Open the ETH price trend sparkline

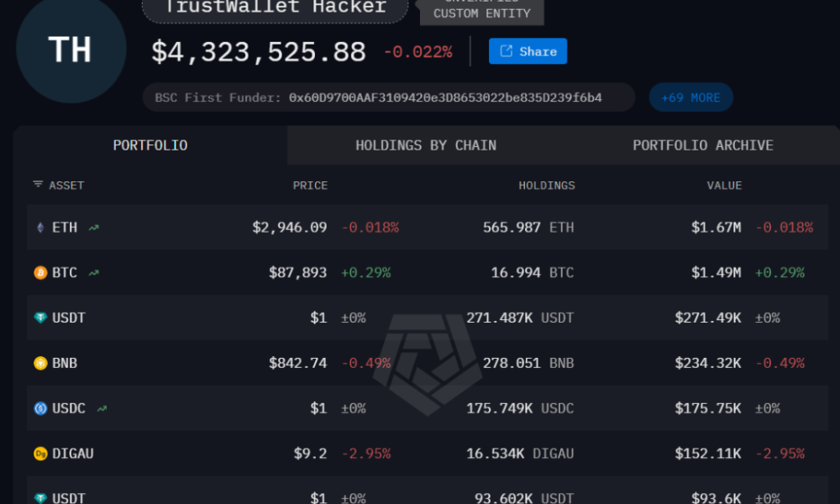pos(92,227)
